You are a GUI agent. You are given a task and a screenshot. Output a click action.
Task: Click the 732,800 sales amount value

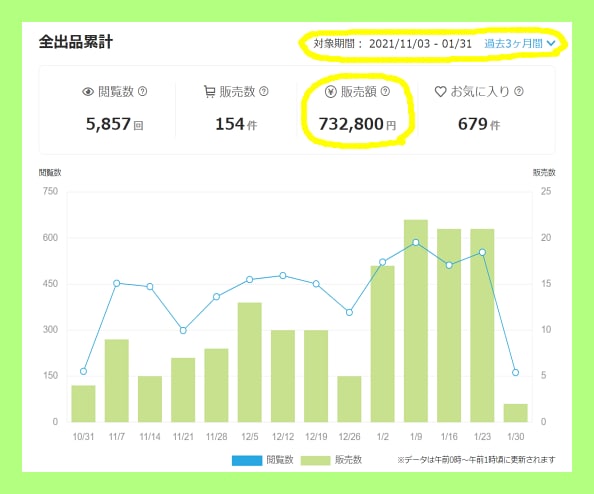point(351,124)
